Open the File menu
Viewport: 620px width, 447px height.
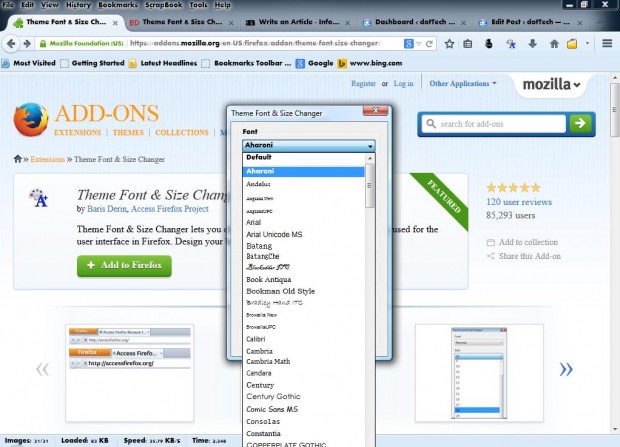pos(8,5)
